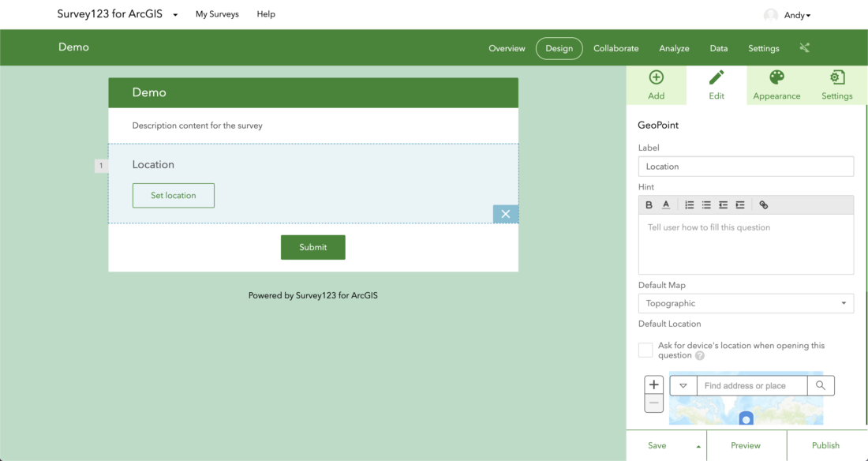
Task: Save the survey
Action: pos(657,445)
